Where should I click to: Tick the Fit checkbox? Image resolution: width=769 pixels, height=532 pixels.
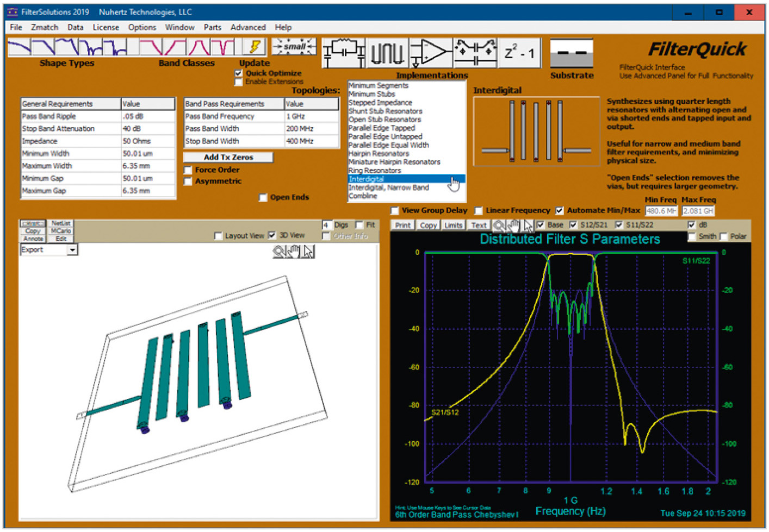pyautogui.click(x=359, y=225)
